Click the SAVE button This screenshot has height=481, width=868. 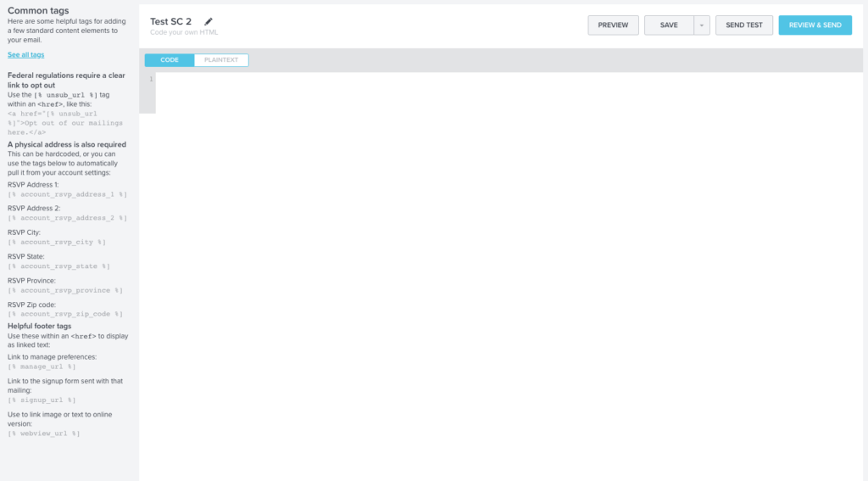click(x=669, y=25)
